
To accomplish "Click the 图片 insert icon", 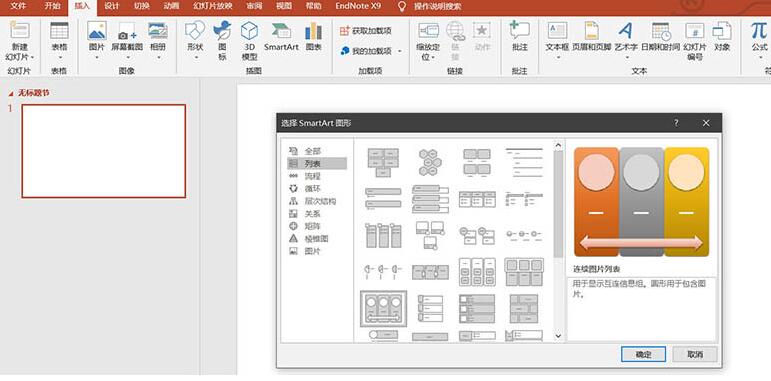I will click(97, 30).
